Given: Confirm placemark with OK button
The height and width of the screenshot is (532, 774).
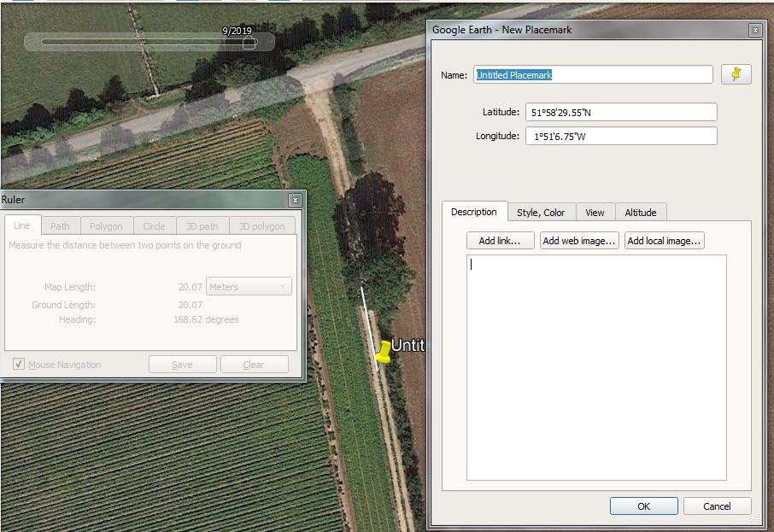Looking at the screenshot, I should tap(643, 506).
